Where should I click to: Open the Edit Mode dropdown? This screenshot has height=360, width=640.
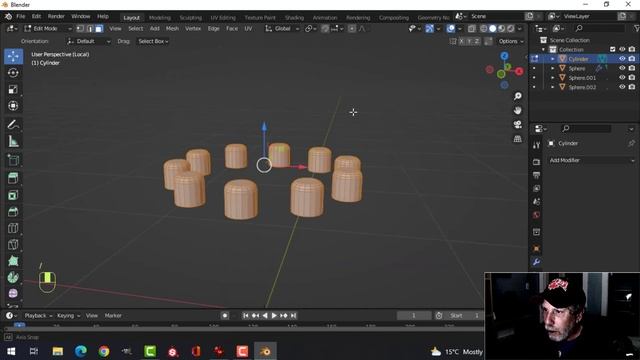point(48,29)
